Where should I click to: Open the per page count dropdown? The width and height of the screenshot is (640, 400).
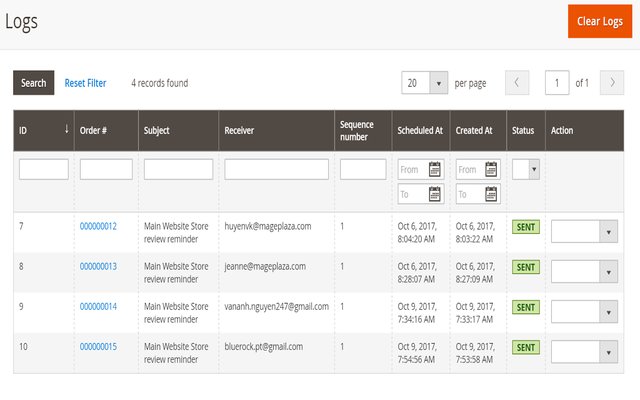pyautogui.click(x=424, y=83)
